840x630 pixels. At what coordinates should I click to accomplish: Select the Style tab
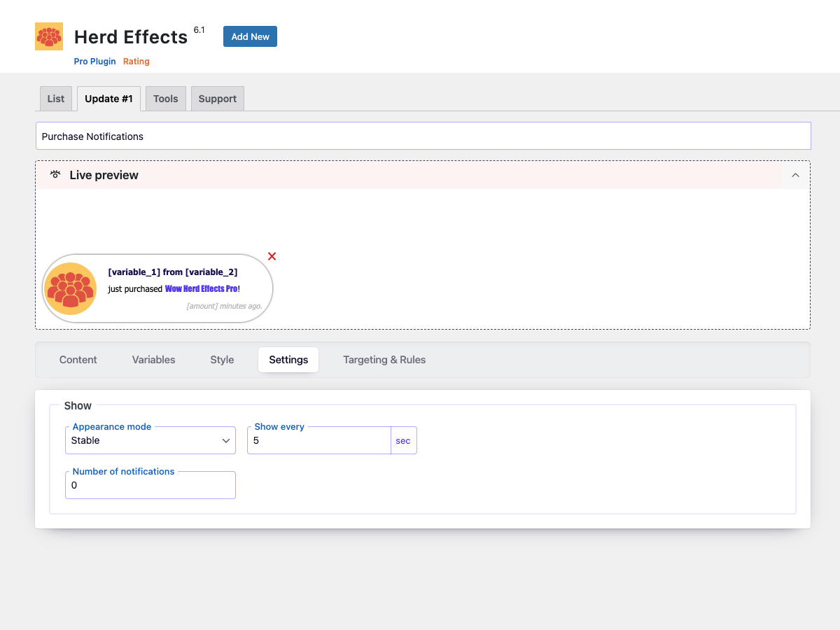coord(222,360)
